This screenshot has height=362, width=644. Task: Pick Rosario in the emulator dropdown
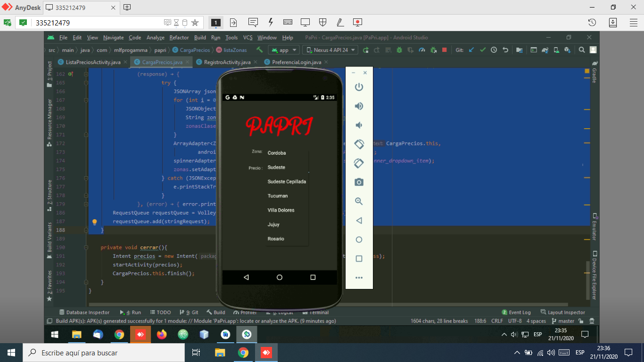287,239
